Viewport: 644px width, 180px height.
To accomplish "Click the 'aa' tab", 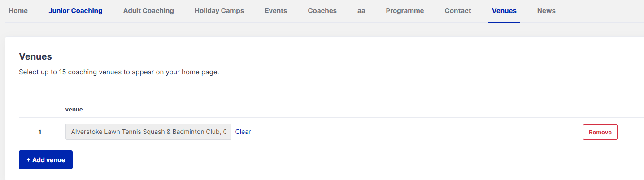I will [x=361, y=11].
